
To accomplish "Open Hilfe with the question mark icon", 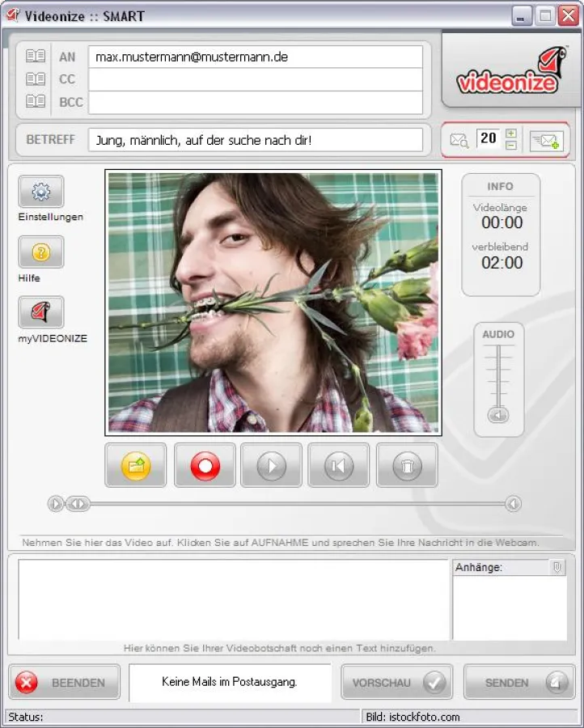I will (41, 252).
